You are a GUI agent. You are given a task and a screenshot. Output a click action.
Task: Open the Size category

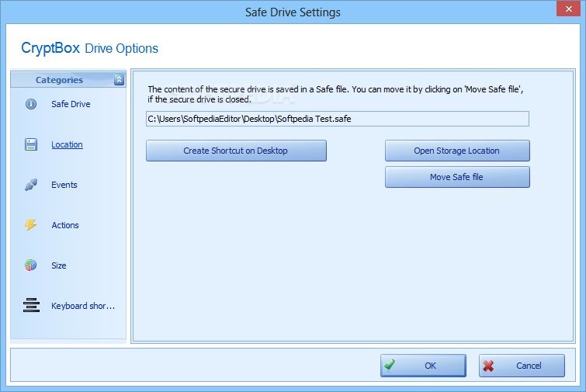click(59, 265)
